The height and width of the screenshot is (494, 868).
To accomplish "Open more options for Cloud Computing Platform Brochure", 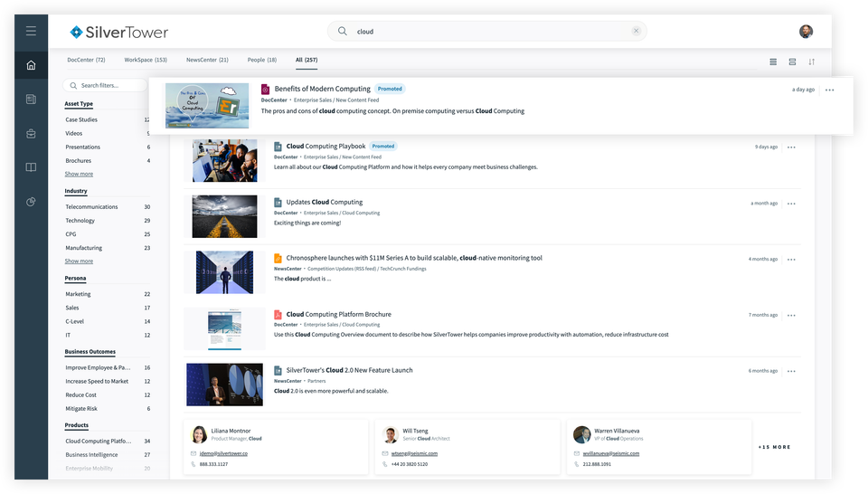I will click(x=791, y=315).
